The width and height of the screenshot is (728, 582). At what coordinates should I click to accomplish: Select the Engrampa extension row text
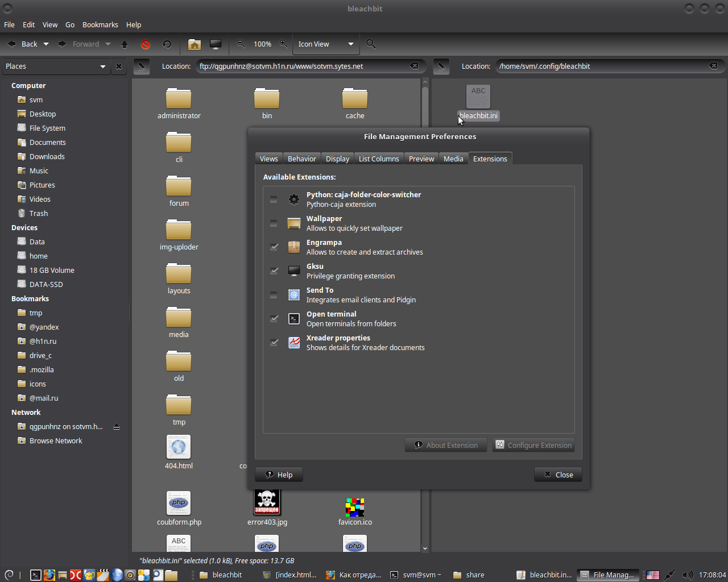pos(365,247)
